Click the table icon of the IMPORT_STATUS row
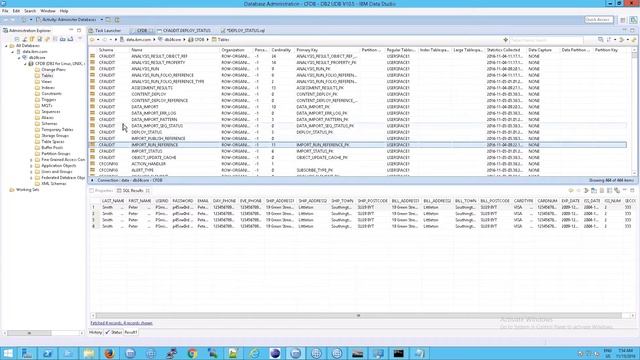Viewport: 640px width, 360px height. (x=93, y=151)
